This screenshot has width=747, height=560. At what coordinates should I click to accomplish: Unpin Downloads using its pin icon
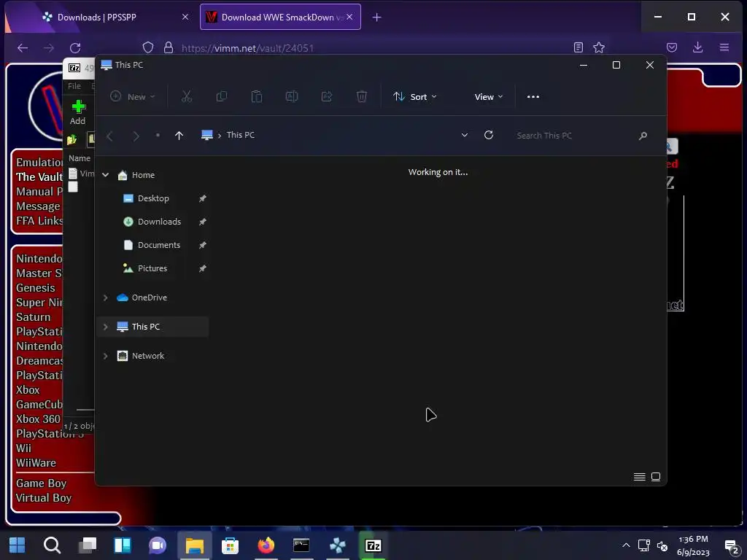[x=203, y=222]
